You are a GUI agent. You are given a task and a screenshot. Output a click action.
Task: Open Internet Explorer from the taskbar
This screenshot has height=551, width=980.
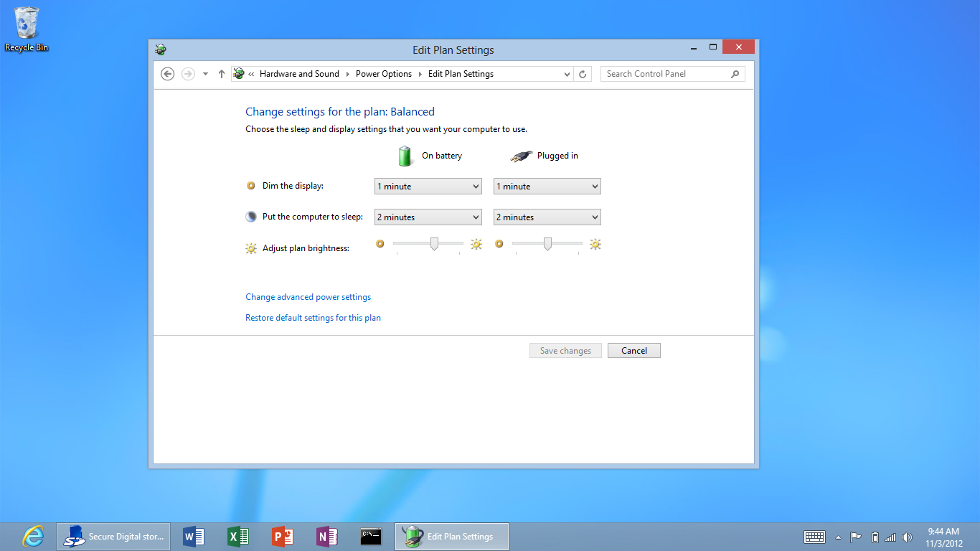32,536
